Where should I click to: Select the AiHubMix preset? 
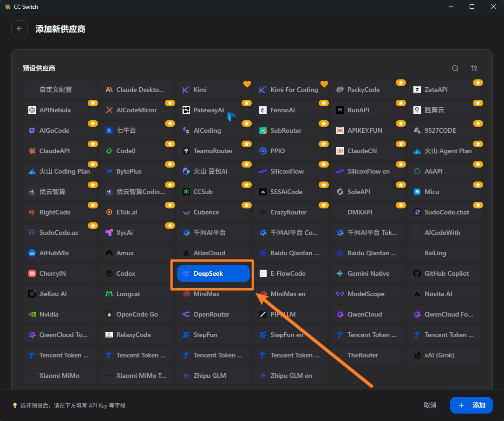coord(59,253)
